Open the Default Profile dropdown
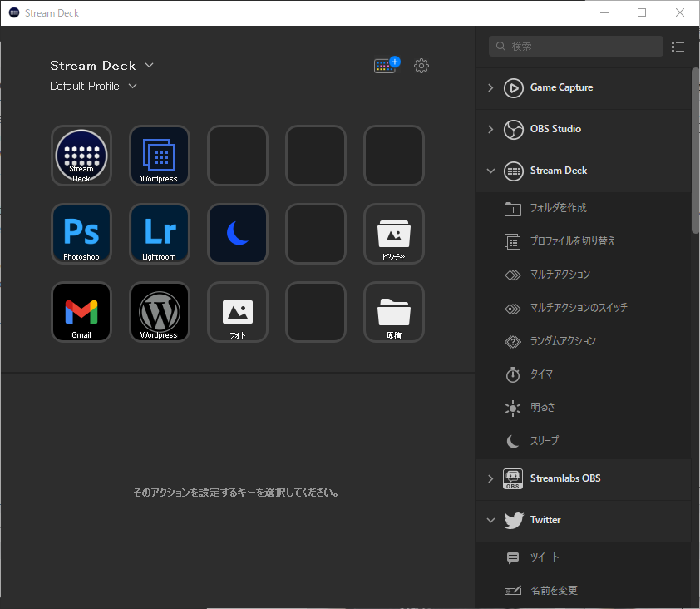The height and width of the screenshot is (609, 700). [x=132, y=86]
